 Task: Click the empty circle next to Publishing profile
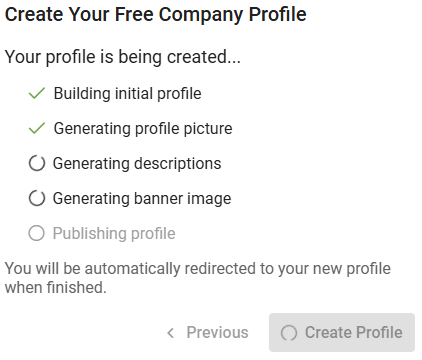(x=37, y=233)
